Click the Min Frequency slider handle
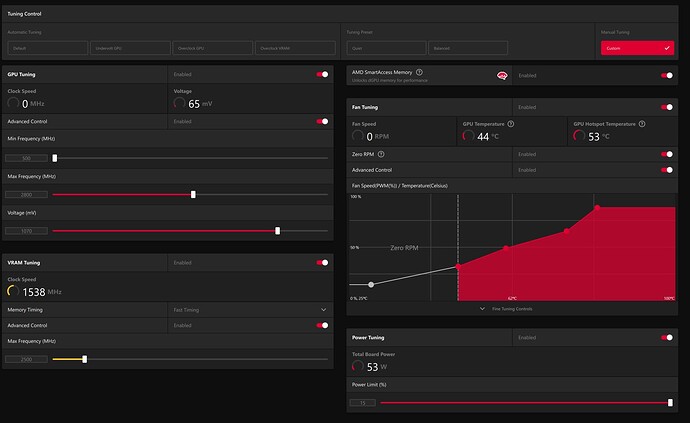 tap(55, 158)
